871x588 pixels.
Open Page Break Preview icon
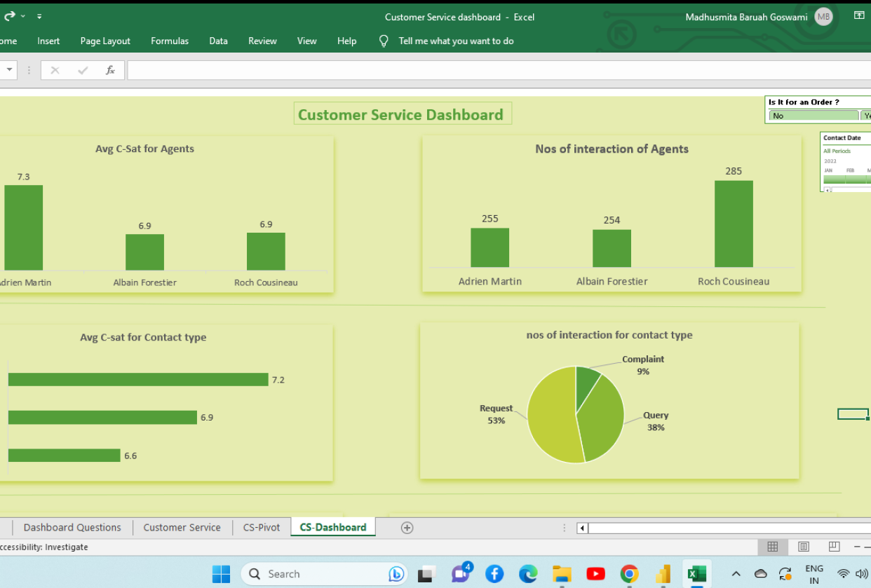click(834, 547)
